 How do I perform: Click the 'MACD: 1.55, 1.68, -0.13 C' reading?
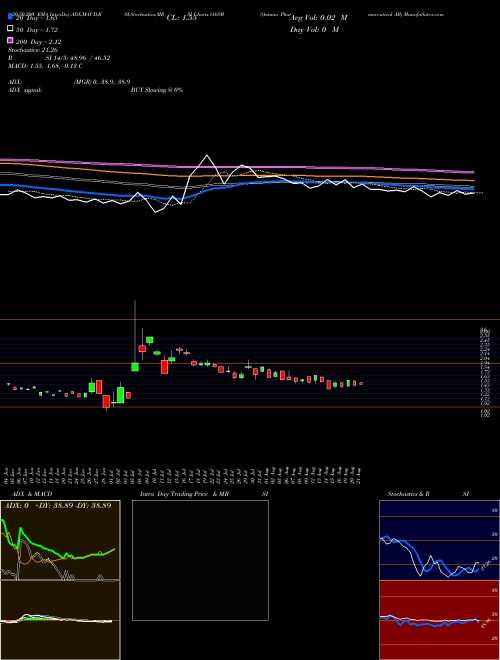45,66
